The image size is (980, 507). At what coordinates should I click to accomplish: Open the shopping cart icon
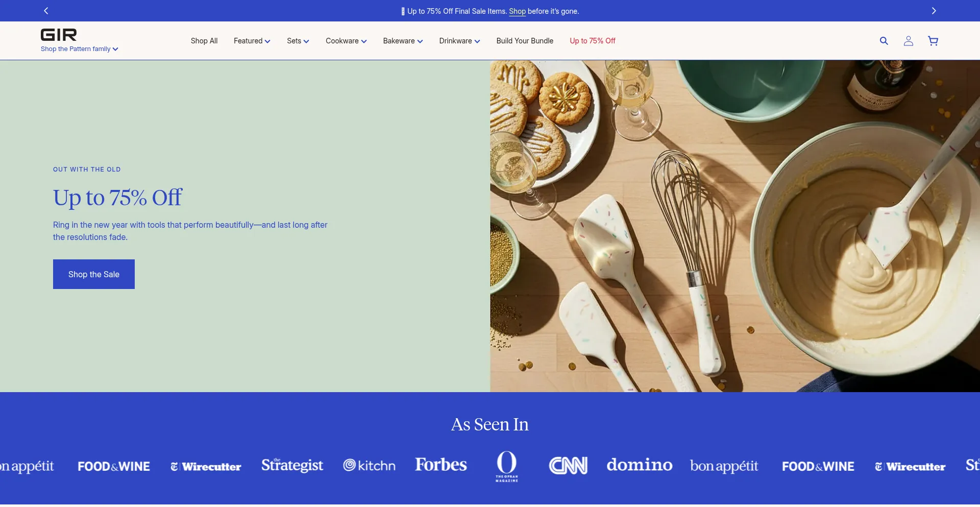tap(933, 41)
